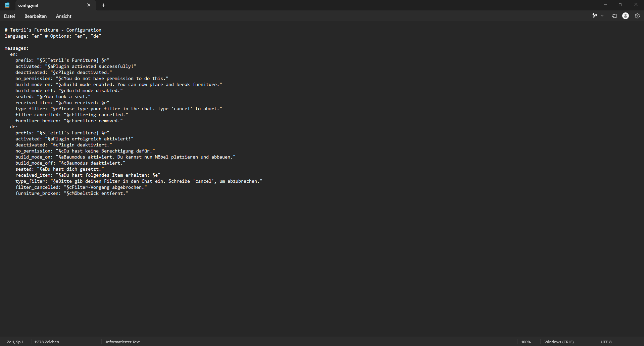Screen dimensions: 644x346
Task: Click the "Plugin deactivated." line
Action: coord(64,72)
